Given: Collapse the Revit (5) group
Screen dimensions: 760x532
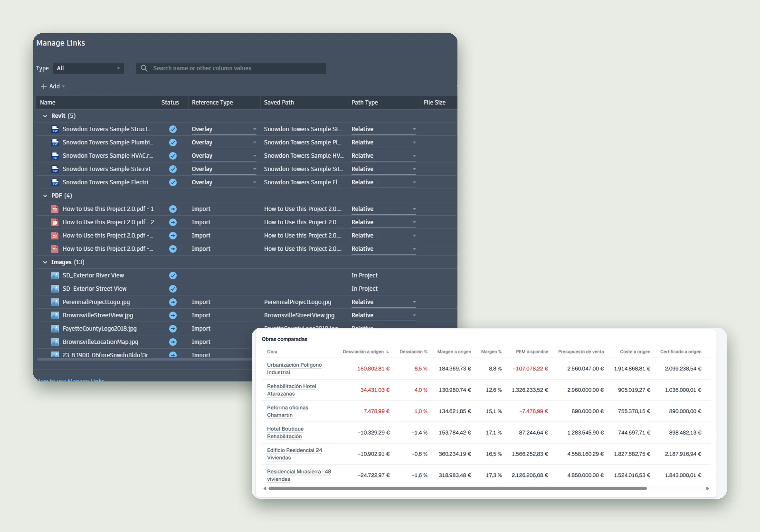Looking at the screenshot, I should (x=45, y=116).
